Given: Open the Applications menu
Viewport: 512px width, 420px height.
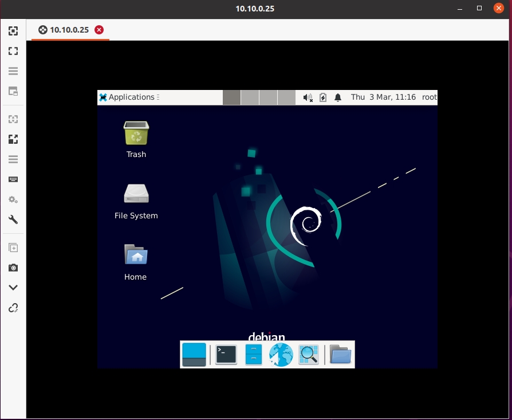Looking at the screenshot, I should point(127,97).
